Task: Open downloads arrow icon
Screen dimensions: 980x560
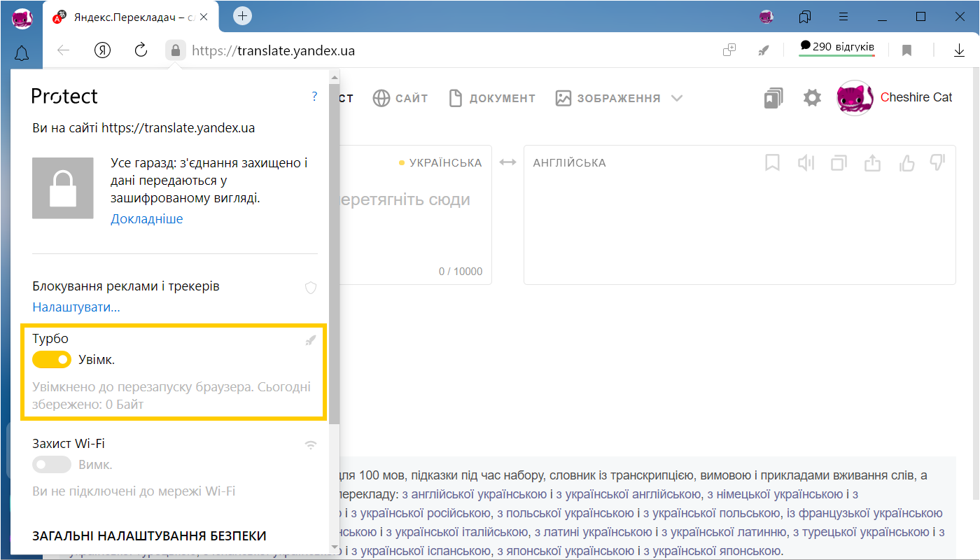Action: pos(959,50)
